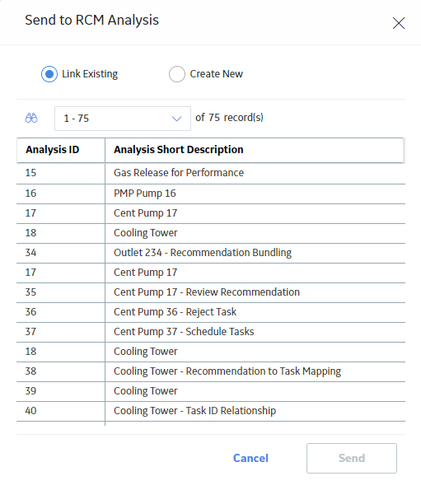Click the chevron arrow in page range box
The width and height of the screenshot is (421, 504).
coord(176,119)
